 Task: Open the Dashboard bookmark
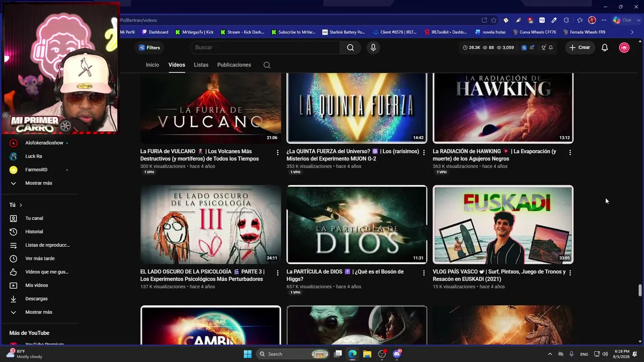pyautogui.click(x=155, y=32)
